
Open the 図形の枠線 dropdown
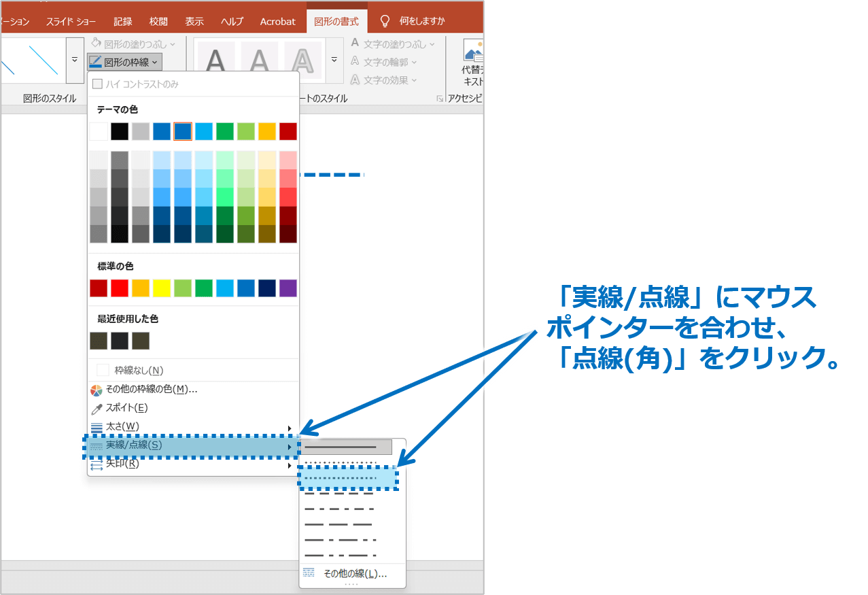point(124,62)
